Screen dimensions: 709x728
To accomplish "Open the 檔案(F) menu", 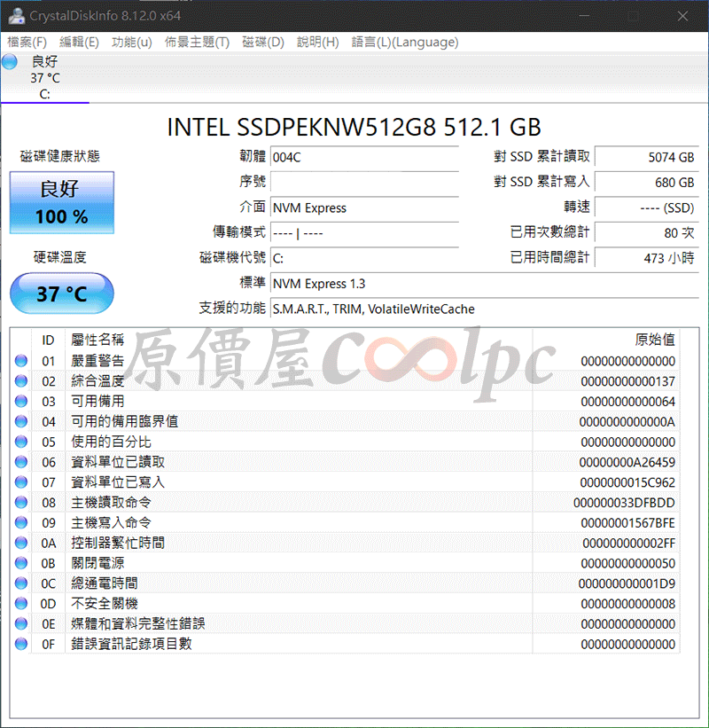I will coord(27,43).
